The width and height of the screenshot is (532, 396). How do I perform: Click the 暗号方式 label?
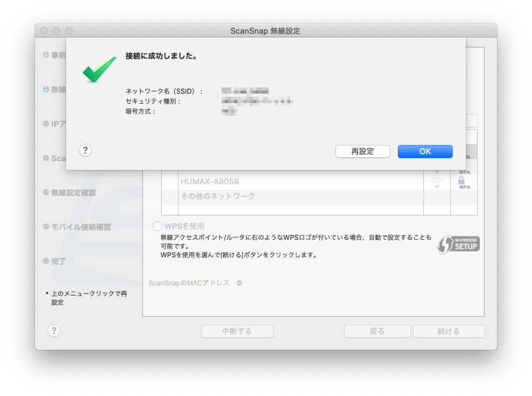tap(140, 111)
